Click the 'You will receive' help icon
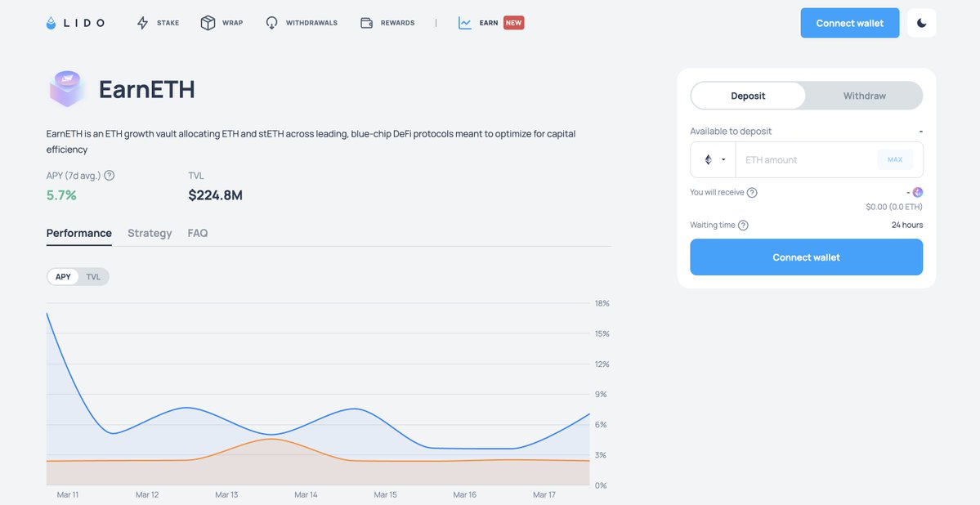This screenshot has height=505, width=980. [752, 193]
